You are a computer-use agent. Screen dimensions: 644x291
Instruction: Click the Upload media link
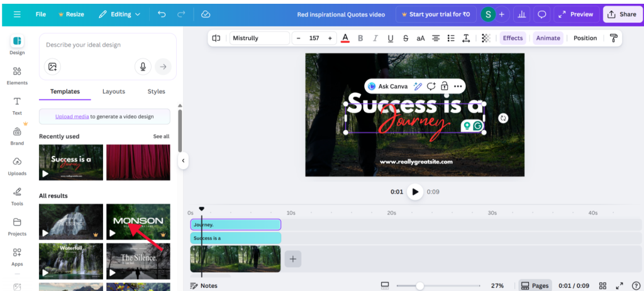72,116
